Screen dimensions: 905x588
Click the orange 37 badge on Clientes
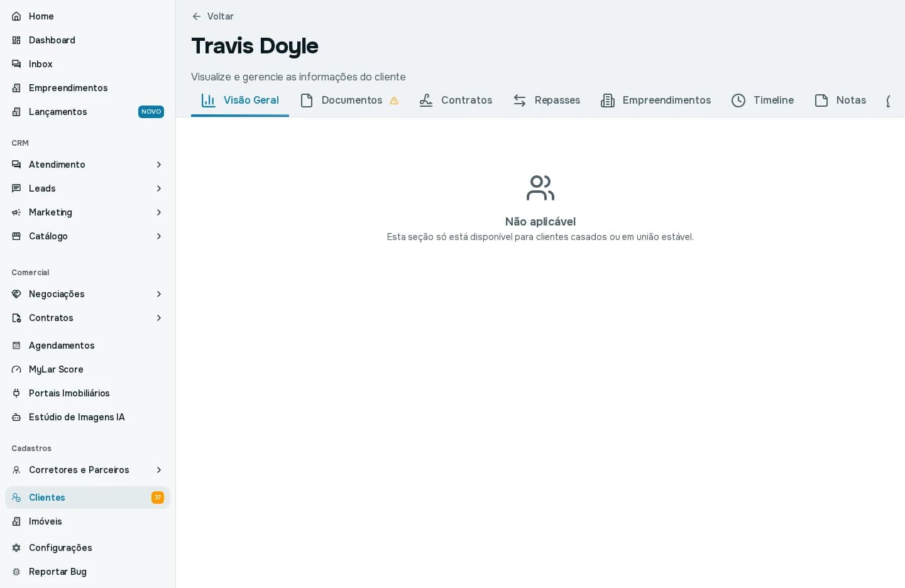click(158, 498)
